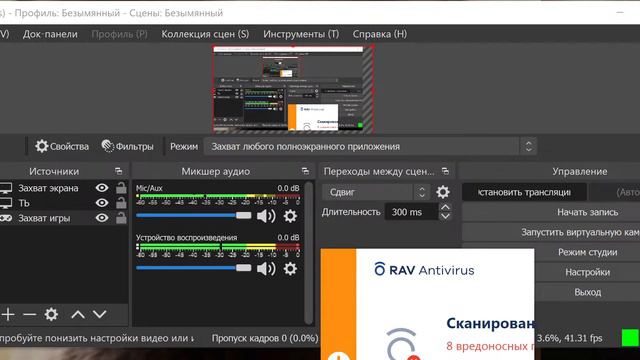
Task: Click the green status indicator square
Action: click(x=630, y=338)
